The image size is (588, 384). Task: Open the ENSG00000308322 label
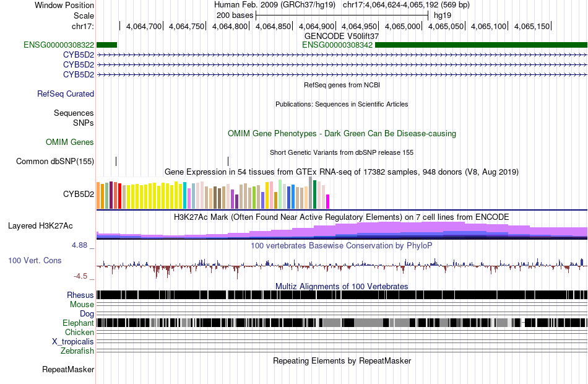[x=59, y=45]
